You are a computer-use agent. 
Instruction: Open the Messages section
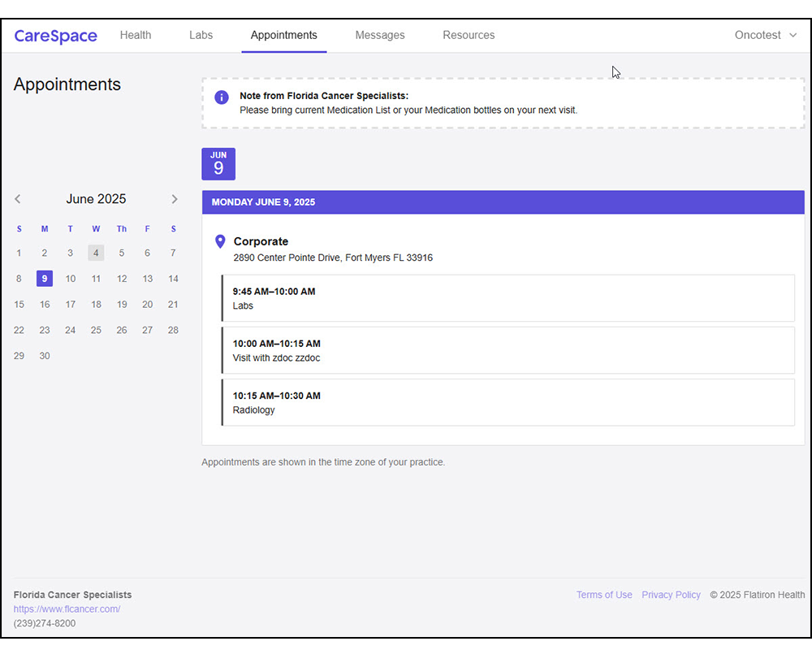tap(380, 35)
